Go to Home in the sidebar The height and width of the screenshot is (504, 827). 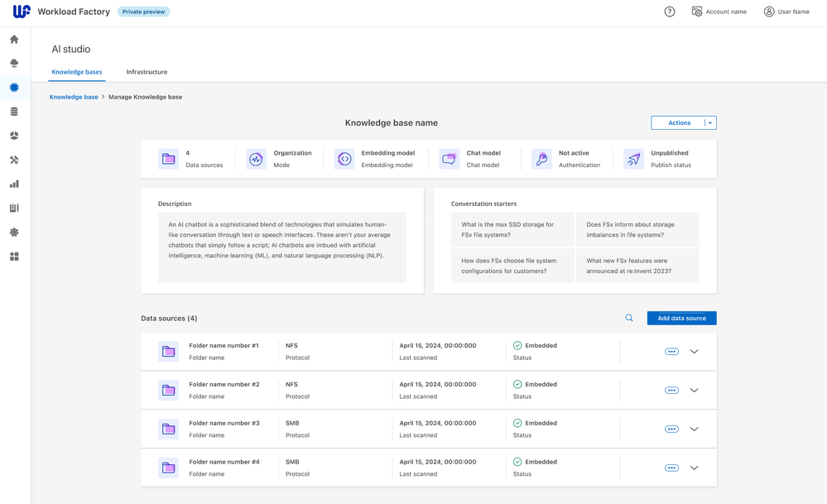[x=14, y=40]
